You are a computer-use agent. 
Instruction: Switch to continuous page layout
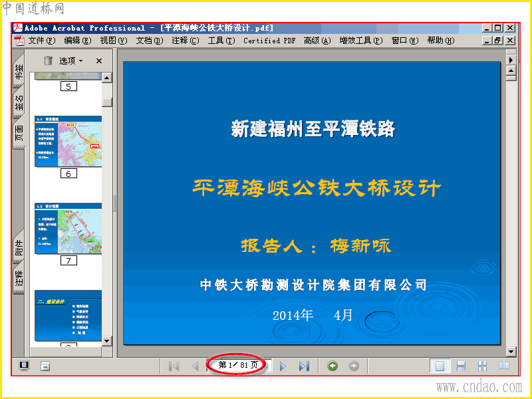pos(461,366)
